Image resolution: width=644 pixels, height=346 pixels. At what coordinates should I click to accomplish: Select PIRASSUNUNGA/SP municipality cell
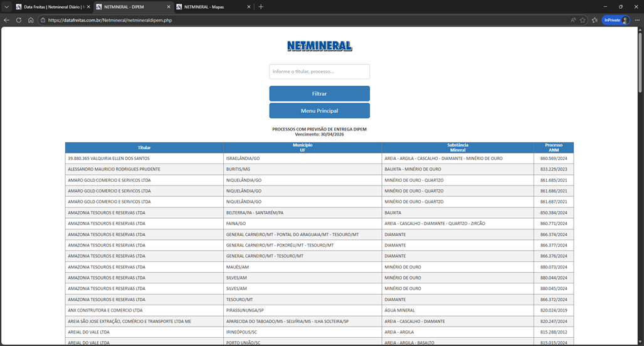point(303,310)
